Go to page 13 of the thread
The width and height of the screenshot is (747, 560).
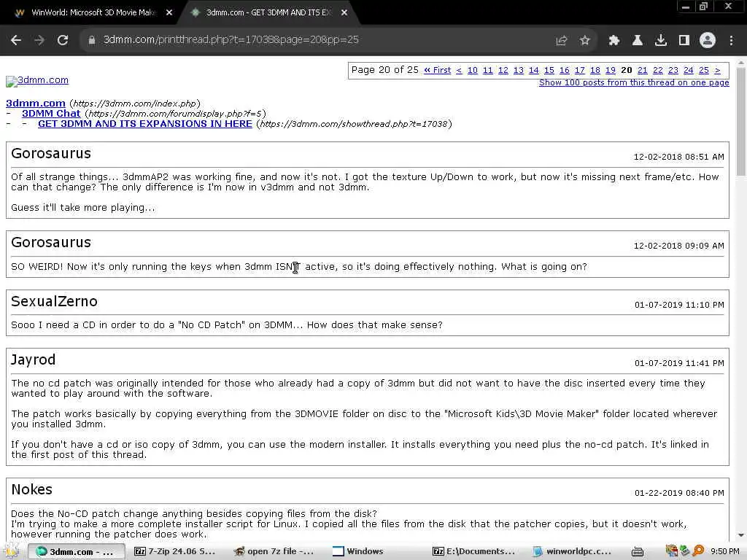coord(519,70)
